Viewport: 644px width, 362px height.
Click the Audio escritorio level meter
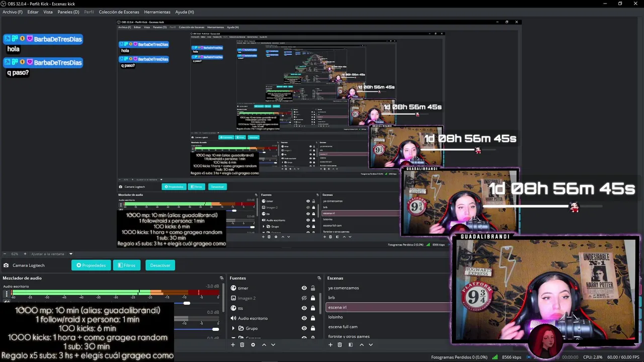click(x=115, y=292)
